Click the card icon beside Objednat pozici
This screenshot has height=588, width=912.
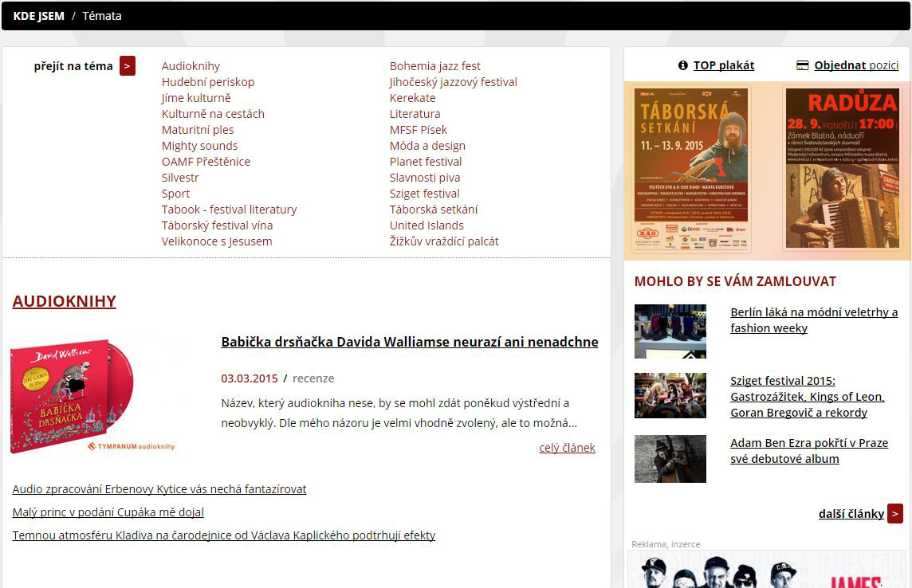(802, 65)
